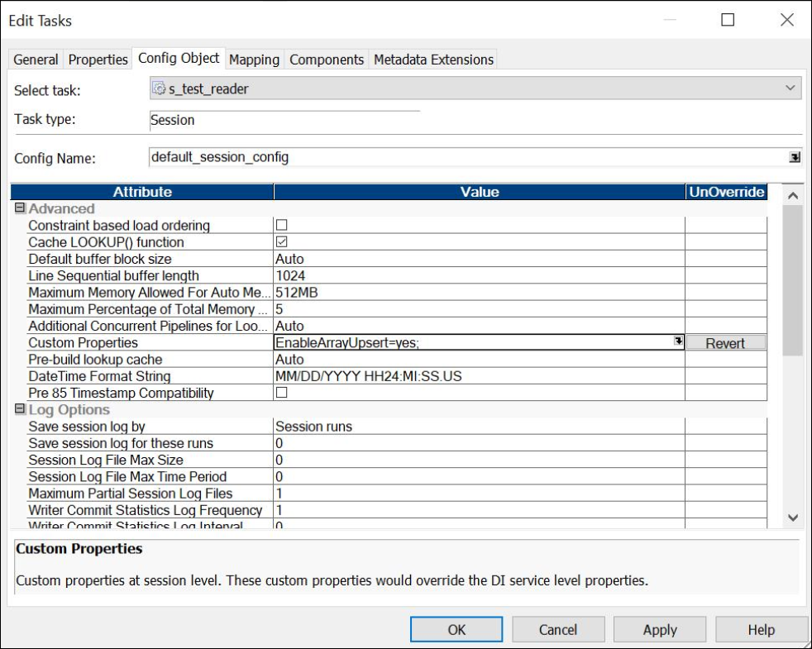Screen dimensions: 812x649
Task: Open the Mapping tab
Action: coord(255,60)
